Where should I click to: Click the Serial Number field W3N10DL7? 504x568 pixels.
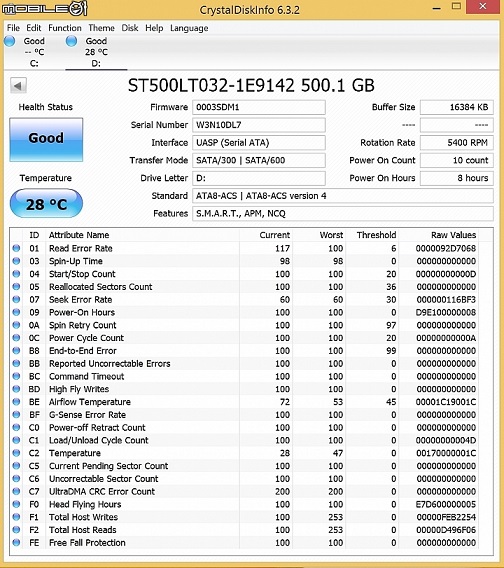pyautogui.click(x=259, y=125)
